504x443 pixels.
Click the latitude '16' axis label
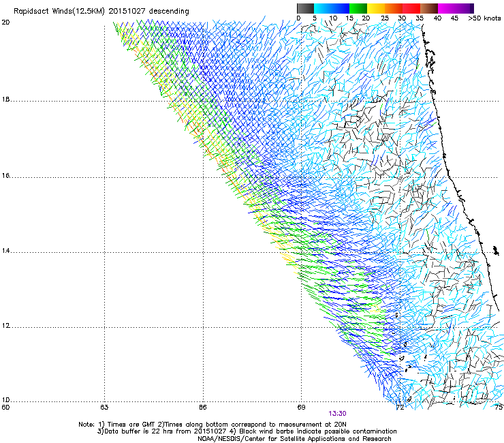pos(5,175)
